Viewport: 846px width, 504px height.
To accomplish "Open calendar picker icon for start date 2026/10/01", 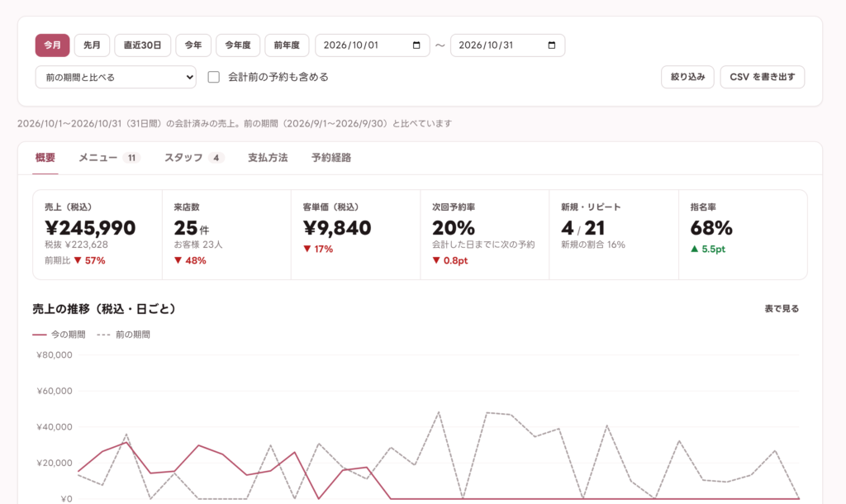I will tap(416, 45).
